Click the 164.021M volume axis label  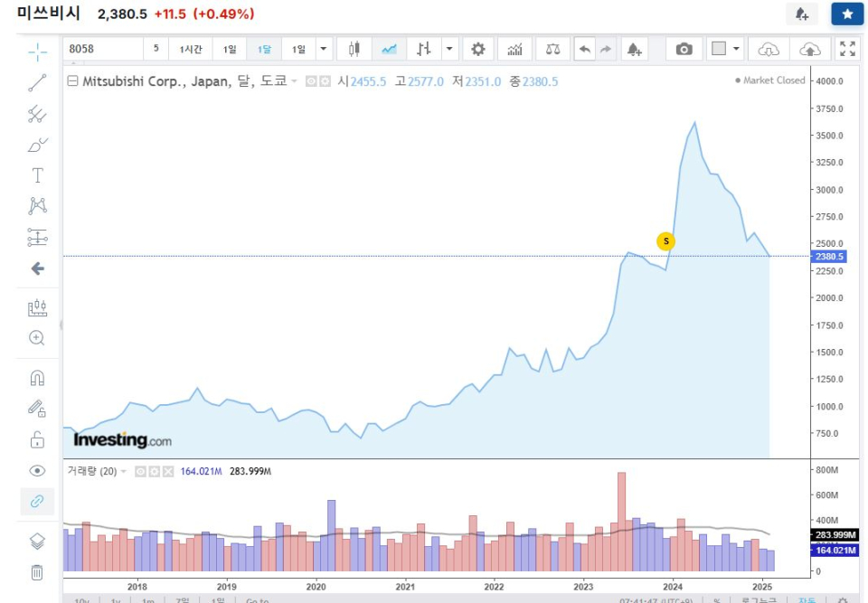[x=835, y=551]
